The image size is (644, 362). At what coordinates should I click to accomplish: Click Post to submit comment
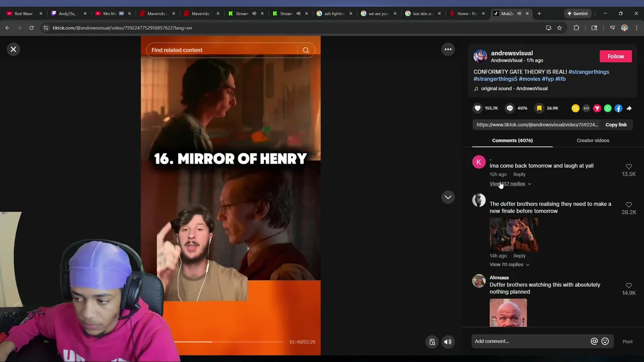pyautogui.click(x=627, y=341)
